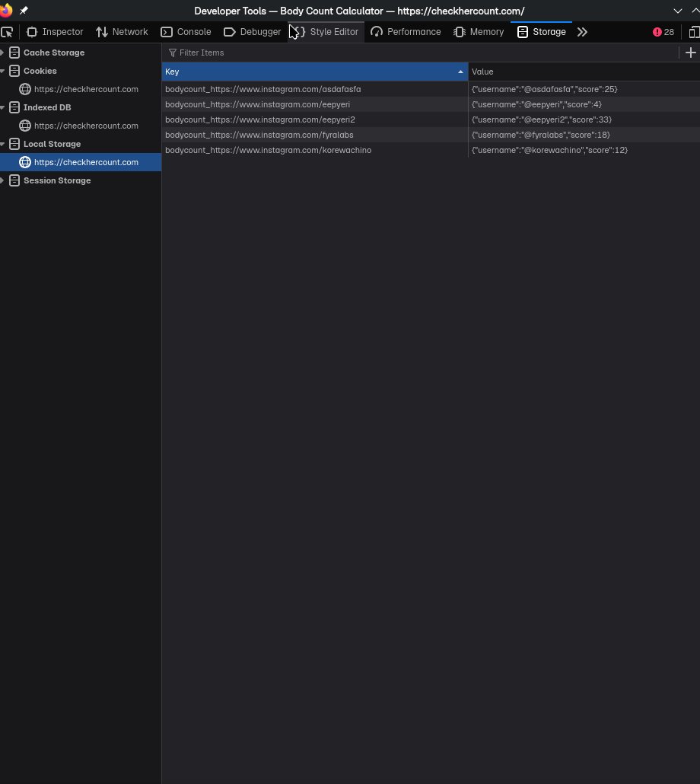Select the Indexed DB tree node
The height and width of the screenshot is (784, 700).
(x=47, y=107)
